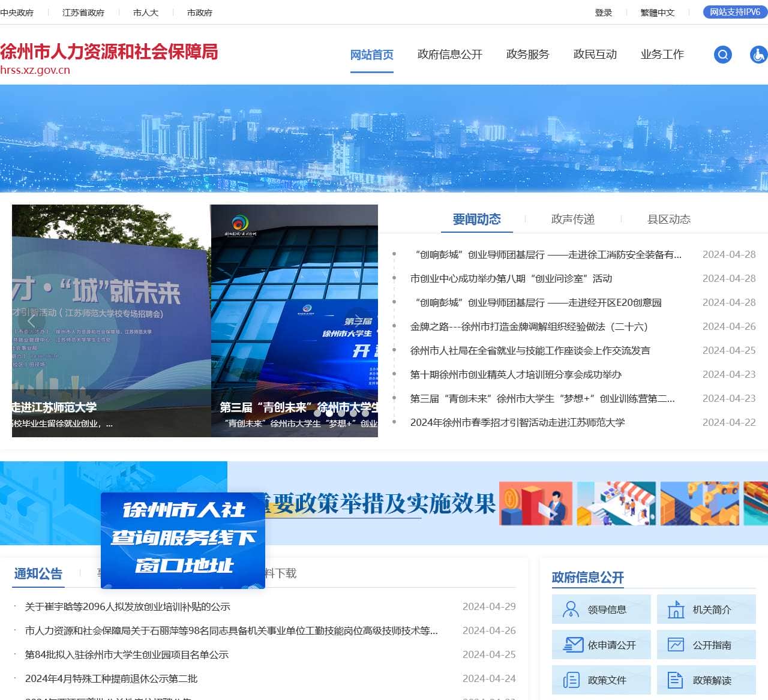Open 政策文件 document icon tile
The image size is (768, 700).
[601, 680]
